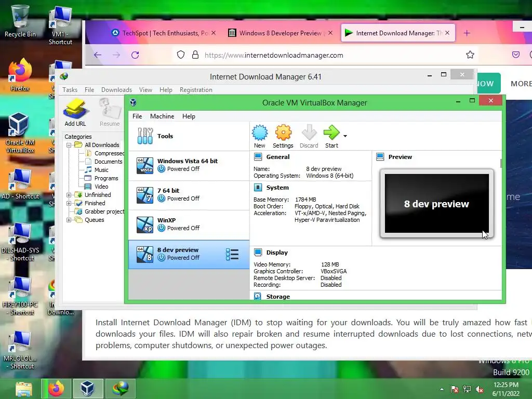Image resolution: width=532 pixels, height=399 pixels.
Task: Open the Start button dropdown arrow
Action: [345, 136]
